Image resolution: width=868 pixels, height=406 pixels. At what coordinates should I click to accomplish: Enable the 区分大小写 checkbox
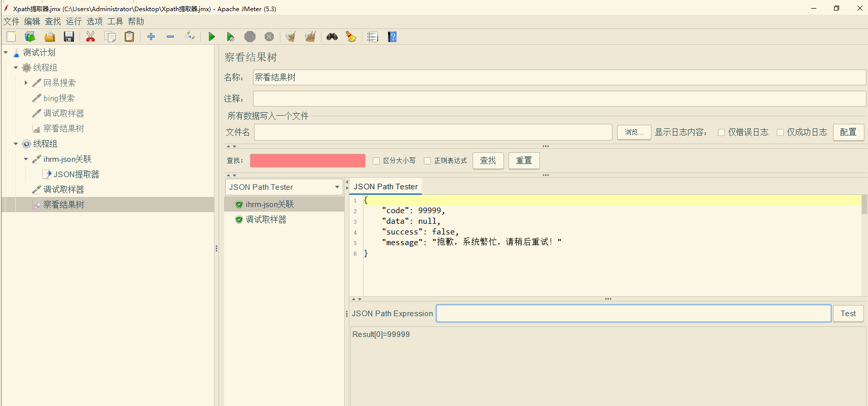tap(376, 161)
